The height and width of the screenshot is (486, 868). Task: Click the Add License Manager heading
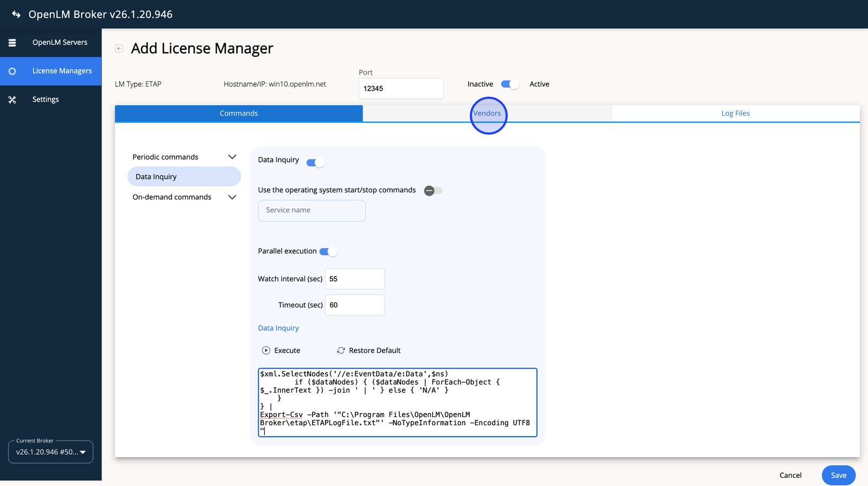[x=202, y=48]
